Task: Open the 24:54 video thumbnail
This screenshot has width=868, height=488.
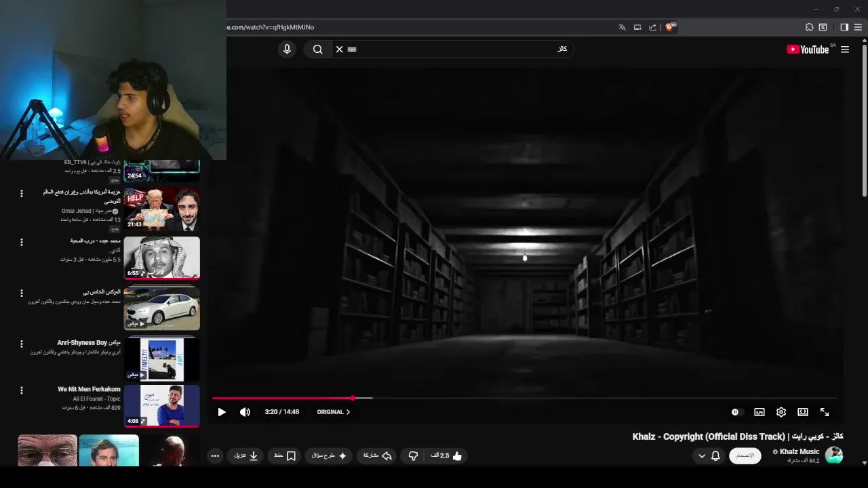Action: [162, 171]
